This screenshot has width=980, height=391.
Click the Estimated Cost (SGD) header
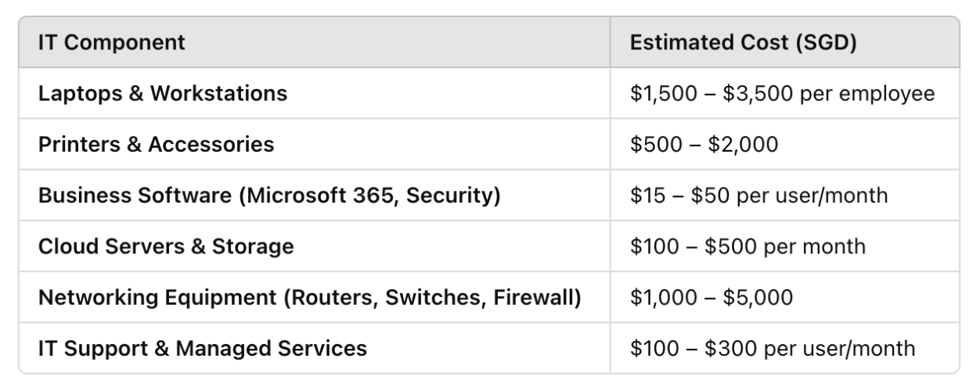(743, 42)
